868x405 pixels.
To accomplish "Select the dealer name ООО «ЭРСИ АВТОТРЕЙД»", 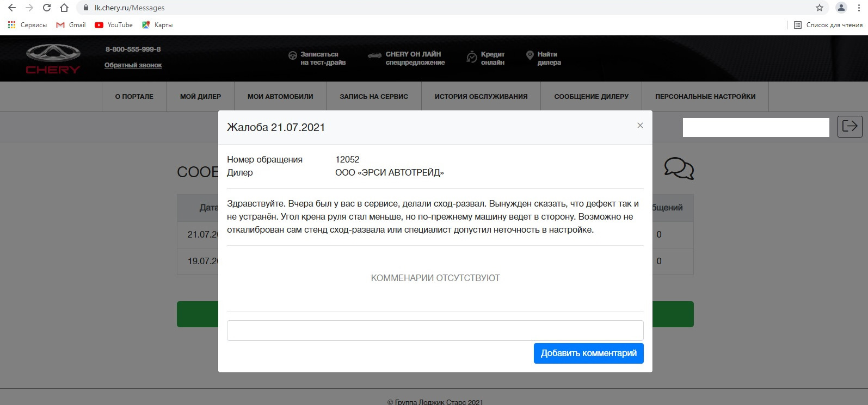I will click(390, 172).
